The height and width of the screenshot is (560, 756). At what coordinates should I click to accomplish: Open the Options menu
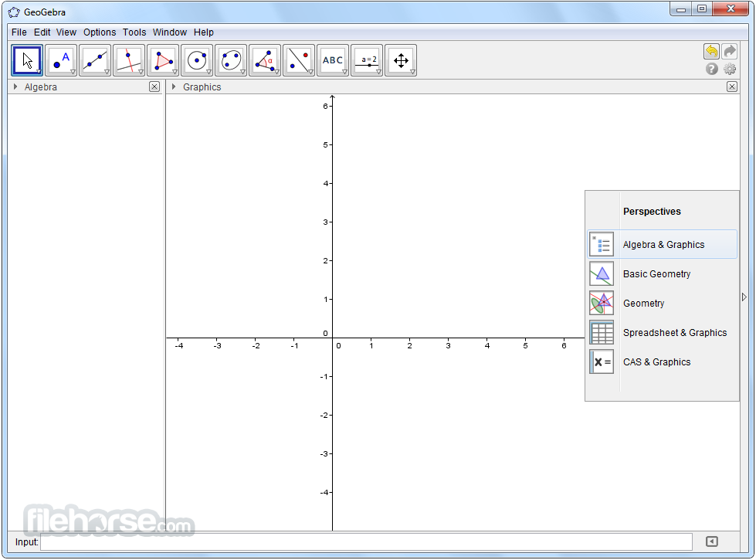[x=100, y=32]
